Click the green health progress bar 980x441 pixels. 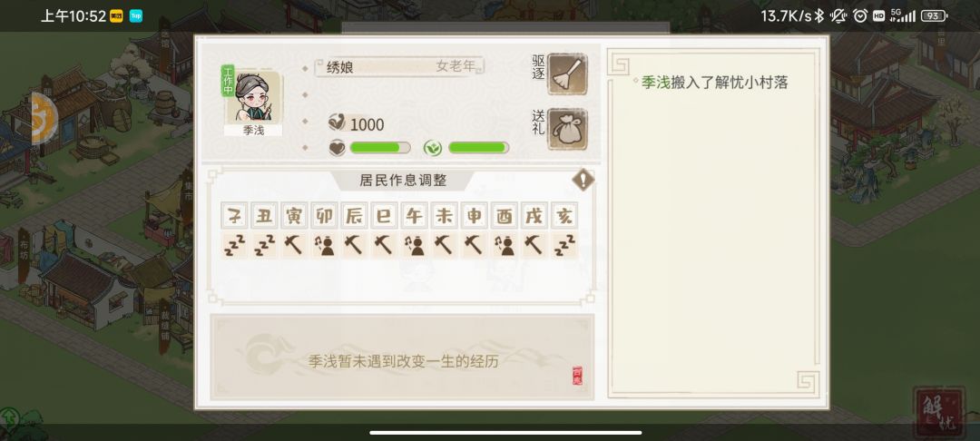pos(479,147)
